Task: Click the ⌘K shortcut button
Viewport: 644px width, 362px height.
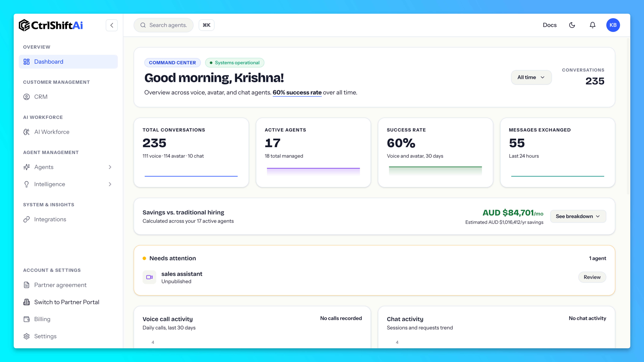Action: [x=206, y=25]
